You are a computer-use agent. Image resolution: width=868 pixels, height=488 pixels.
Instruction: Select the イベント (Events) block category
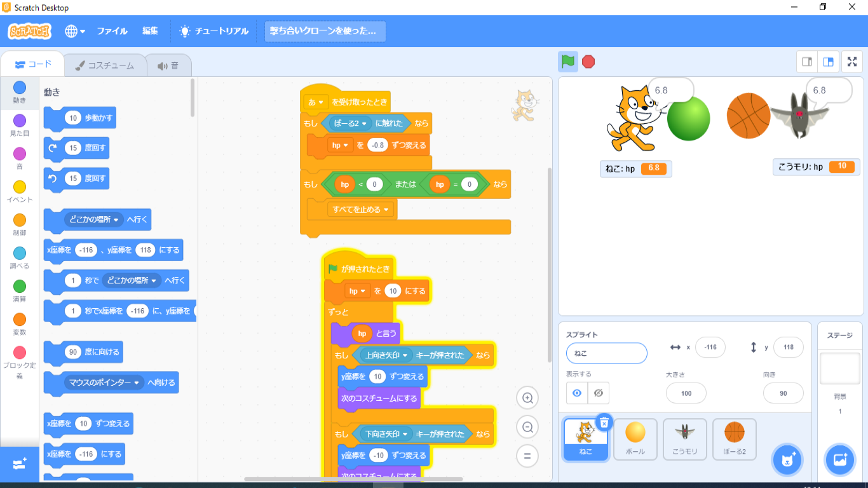pos(19,188)
